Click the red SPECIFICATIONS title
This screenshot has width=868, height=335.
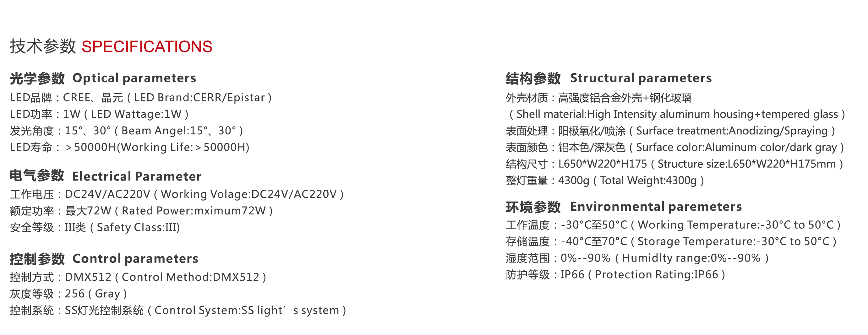(147, 46)
